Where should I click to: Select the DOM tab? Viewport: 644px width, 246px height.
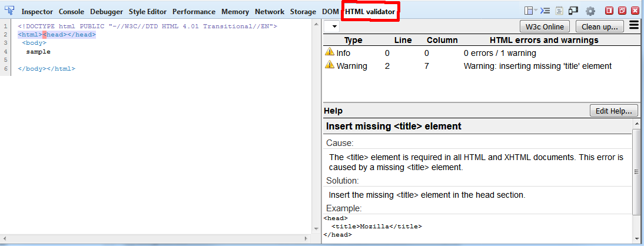point(330,12)
